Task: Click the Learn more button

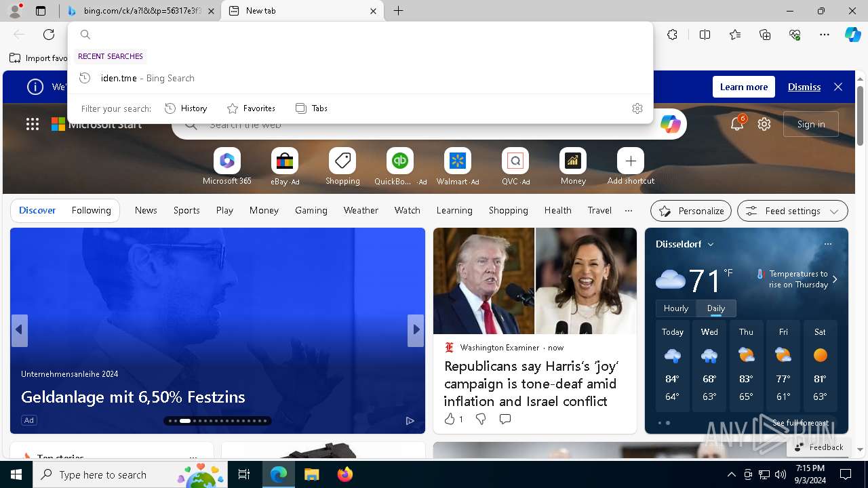Action: point(743,87)
